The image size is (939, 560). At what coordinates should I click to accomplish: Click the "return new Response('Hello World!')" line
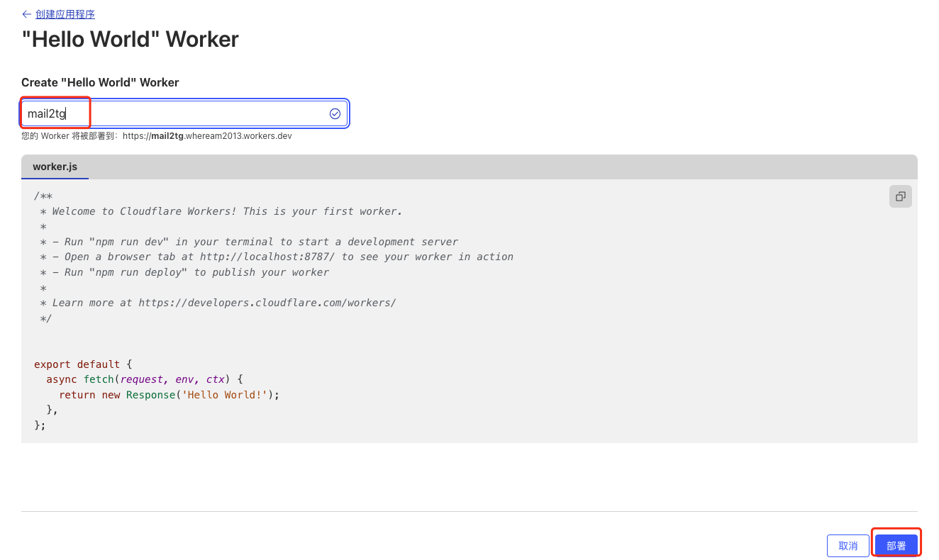point(170,395)
